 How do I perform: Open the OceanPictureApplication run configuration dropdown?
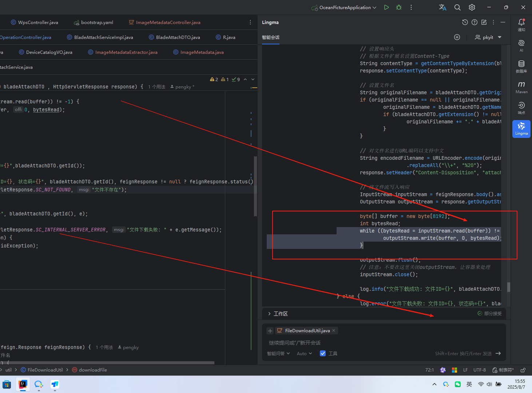(344, 7)
